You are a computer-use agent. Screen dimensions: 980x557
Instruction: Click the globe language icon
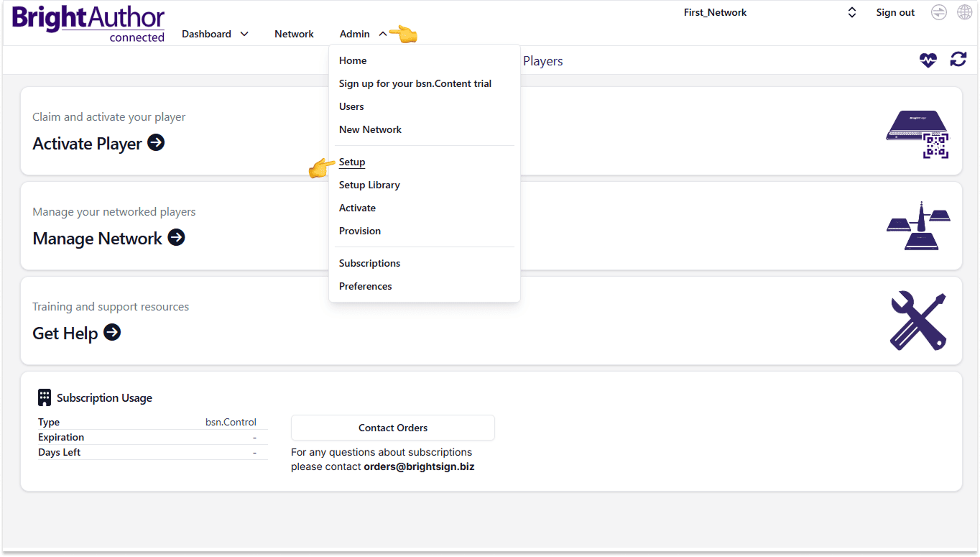[x=963, y=12]
